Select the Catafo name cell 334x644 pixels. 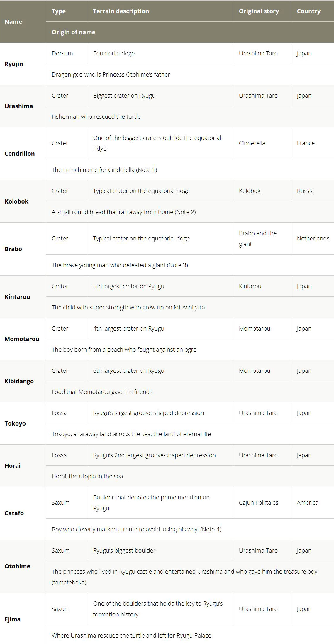(x=14, y=513)
